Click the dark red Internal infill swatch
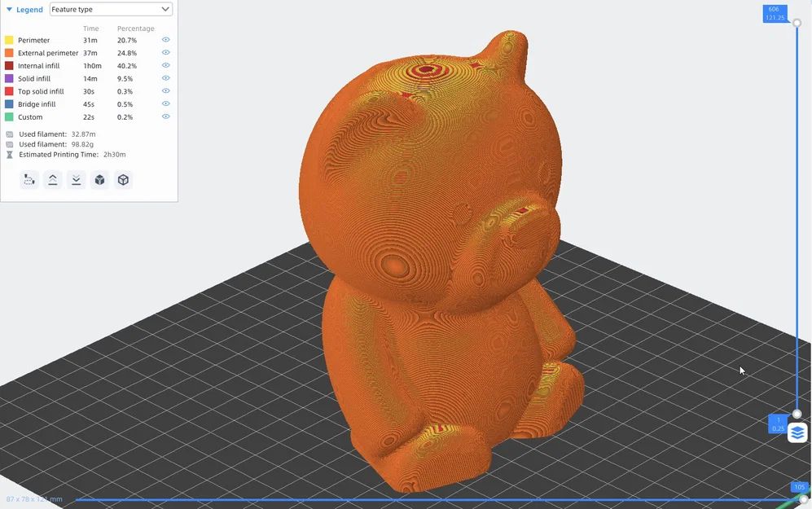This screenshot has width=812, height=509. pos(9,66)
